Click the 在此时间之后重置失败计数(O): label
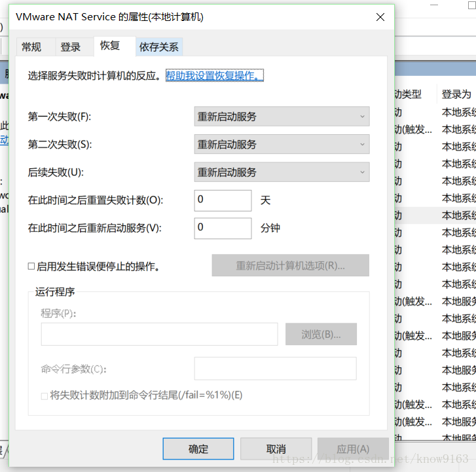The height and width of the screenshot is (472, 476). [96, 200]
